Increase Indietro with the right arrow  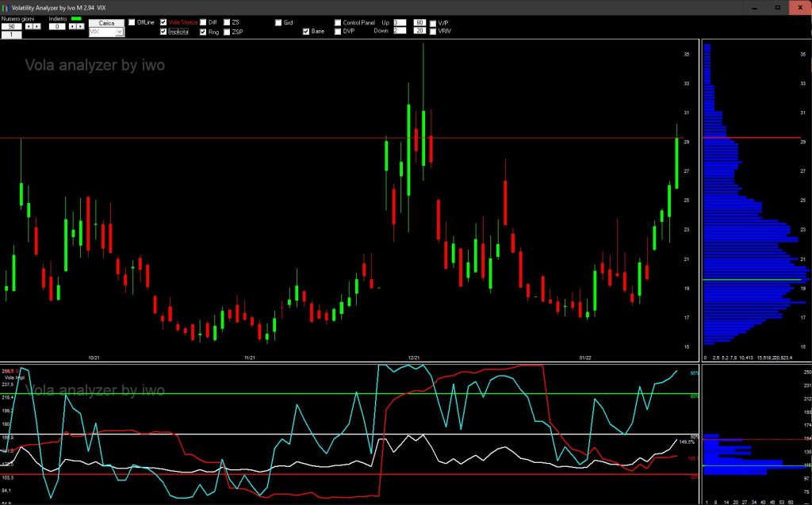[80, 26]
